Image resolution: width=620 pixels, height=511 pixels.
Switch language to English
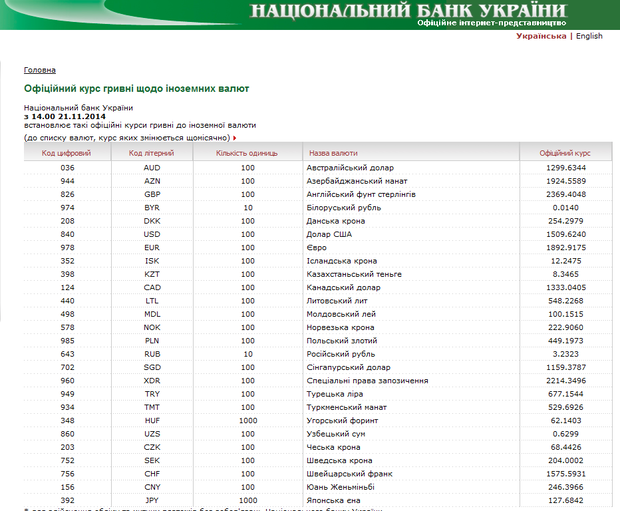pos(589,36)
